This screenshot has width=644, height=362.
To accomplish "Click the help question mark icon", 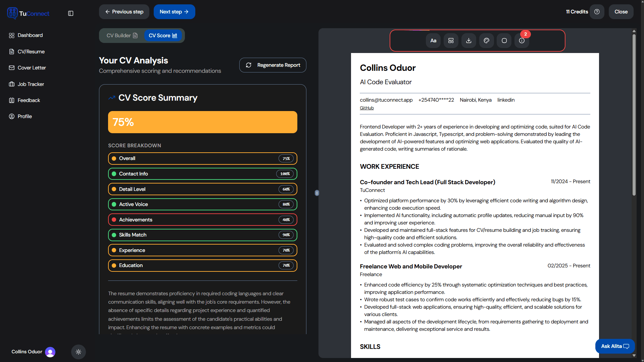I will (x=597, y=11).
